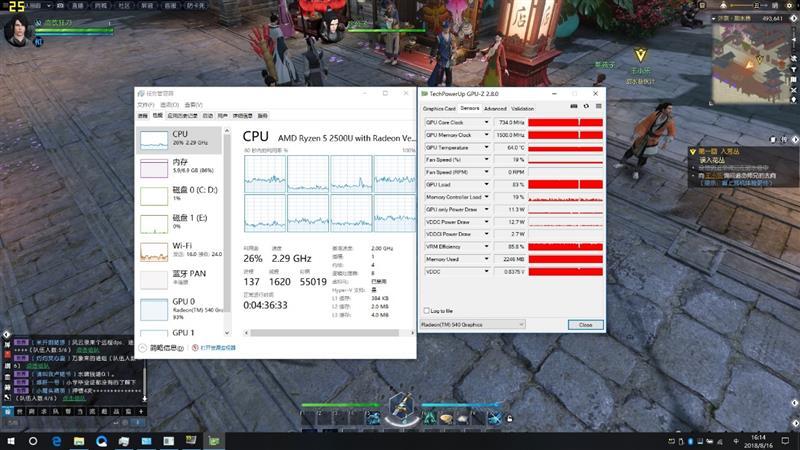The image size is (800, 450).
Task: Click the Close button in GPU-Z
Action: click(585, 325)
